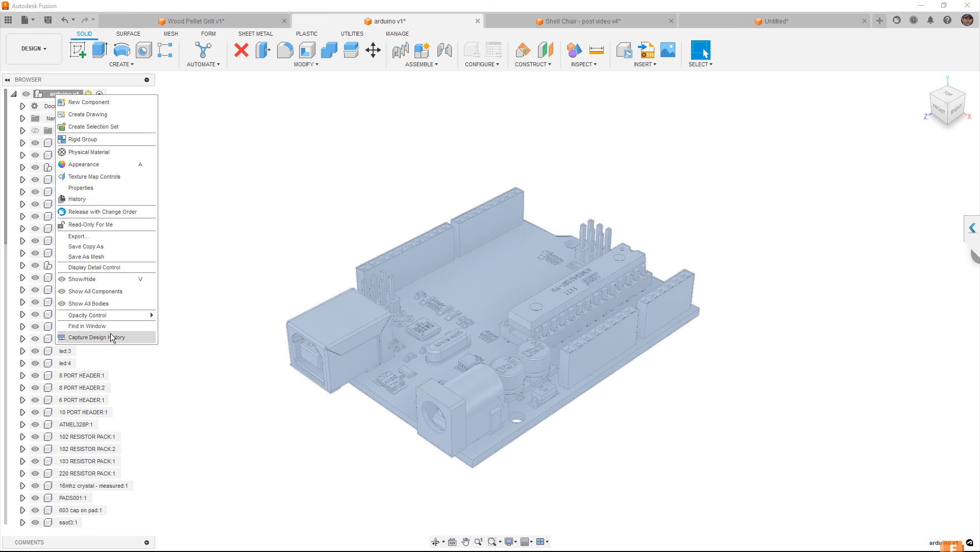Expand the 603 cap on pad:1 node
The height and width of the screenshot is (552, 980).
coord(22,510)
